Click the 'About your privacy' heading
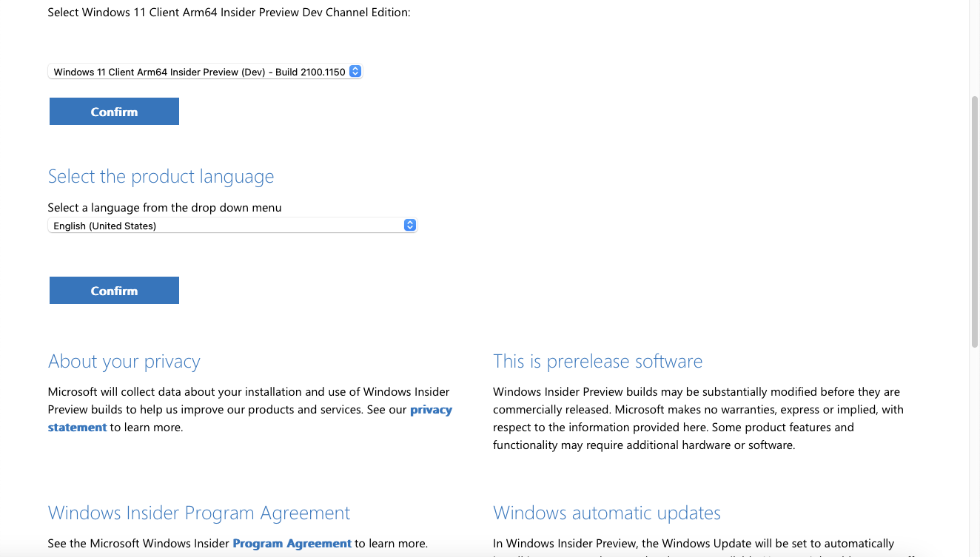Image resolution: width=980 pixels, height=557 pixels. [x=124, y=362]
